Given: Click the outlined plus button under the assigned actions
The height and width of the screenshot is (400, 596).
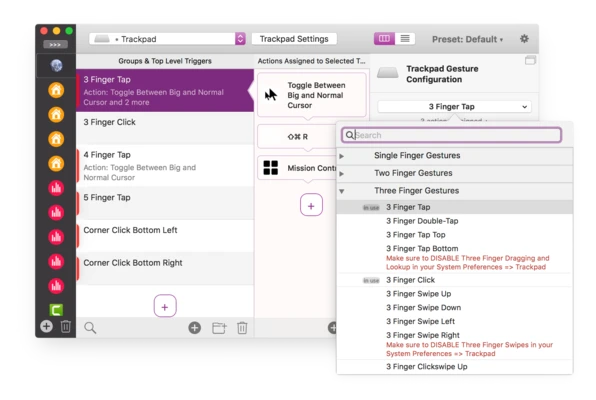Looking at the screenshot, I should 311,205.
